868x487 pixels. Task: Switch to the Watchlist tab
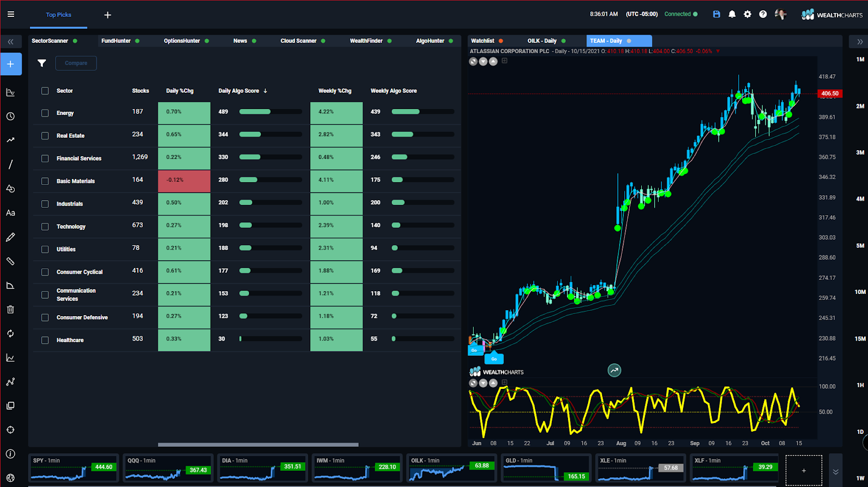487,41
